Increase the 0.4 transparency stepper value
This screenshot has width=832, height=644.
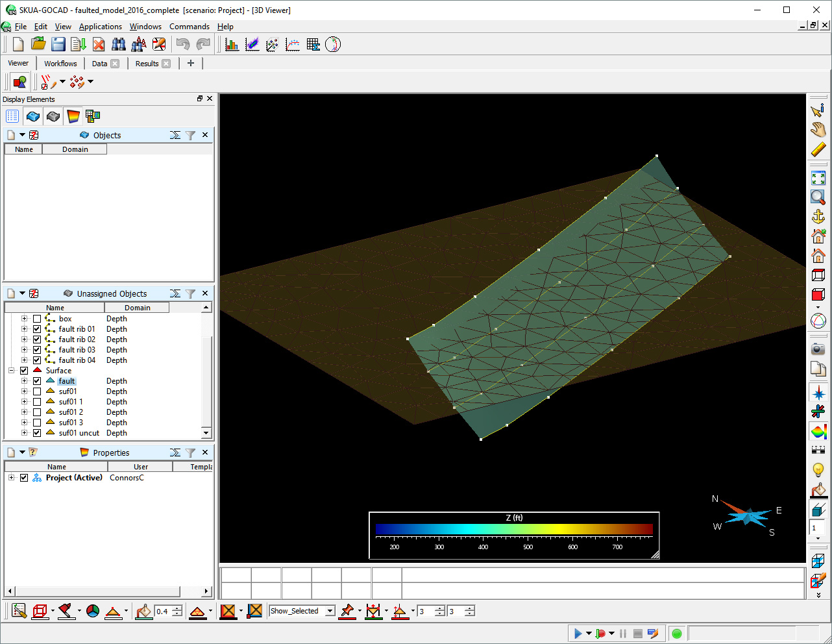click(177, 608)
